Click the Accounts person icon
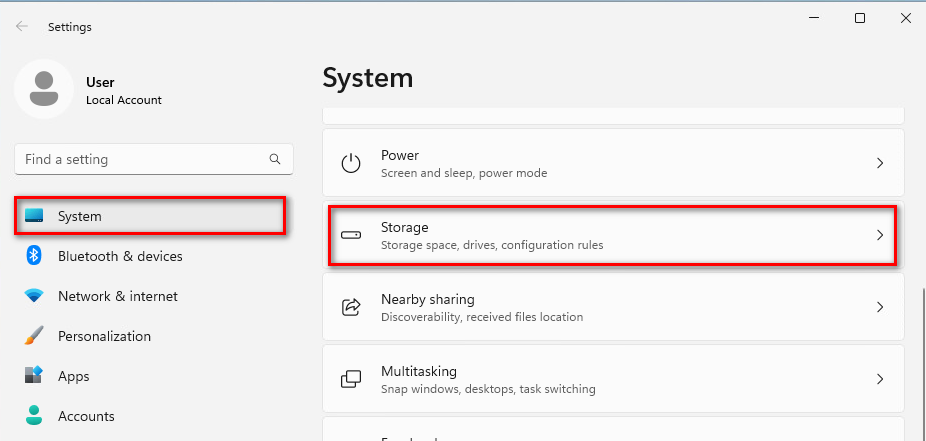 coord(34,416)
